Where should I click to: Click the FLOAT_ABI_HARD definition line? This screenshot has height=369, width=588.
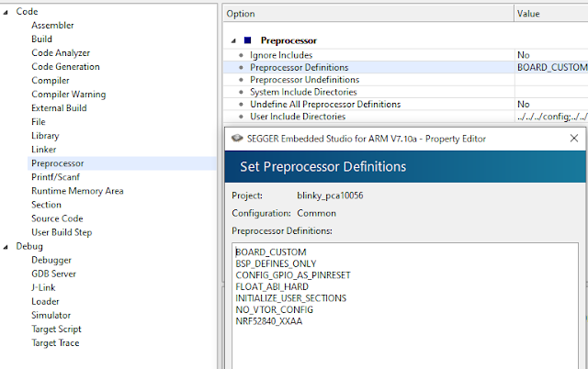(x=272, y=286)
